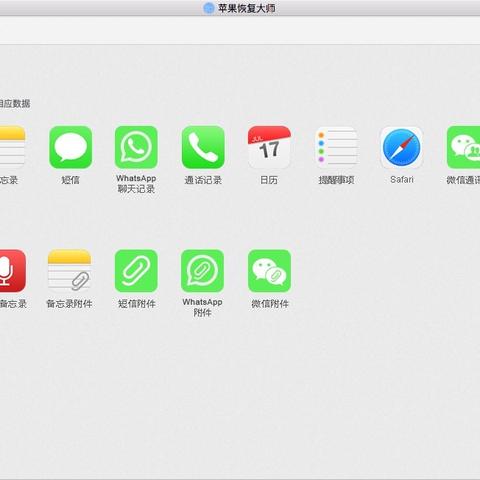Select the WhatsApp 聊天记录 icon
The width and height of the screenshot is (480, 480).
136,147
